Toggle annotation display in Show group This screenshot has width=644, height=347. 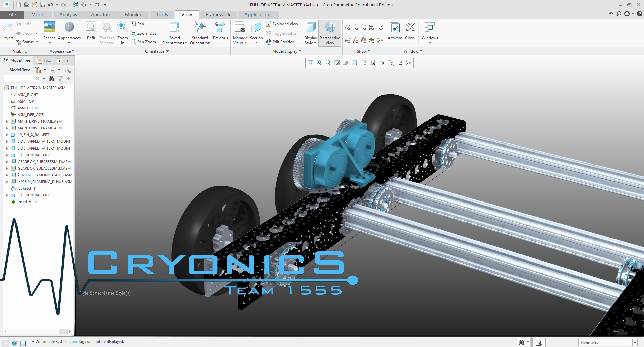point(380,27)
